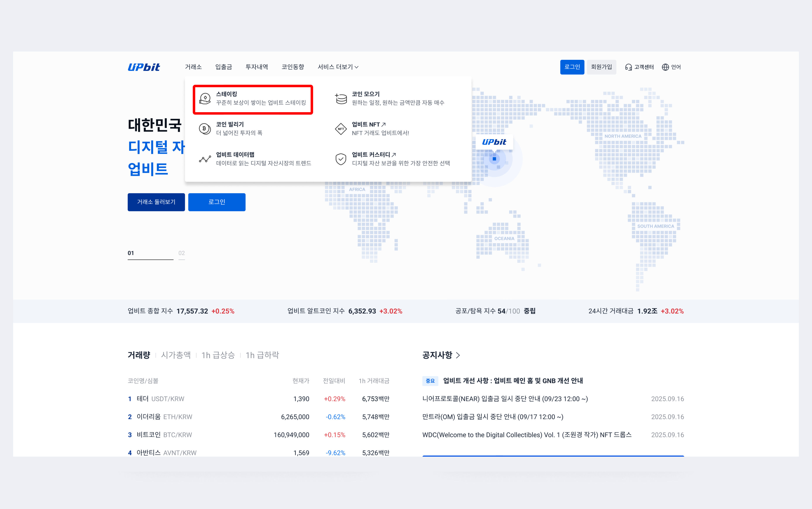812x509 pixels.
Task: Switch carousel to slide 02
Action: click(181, 253)
